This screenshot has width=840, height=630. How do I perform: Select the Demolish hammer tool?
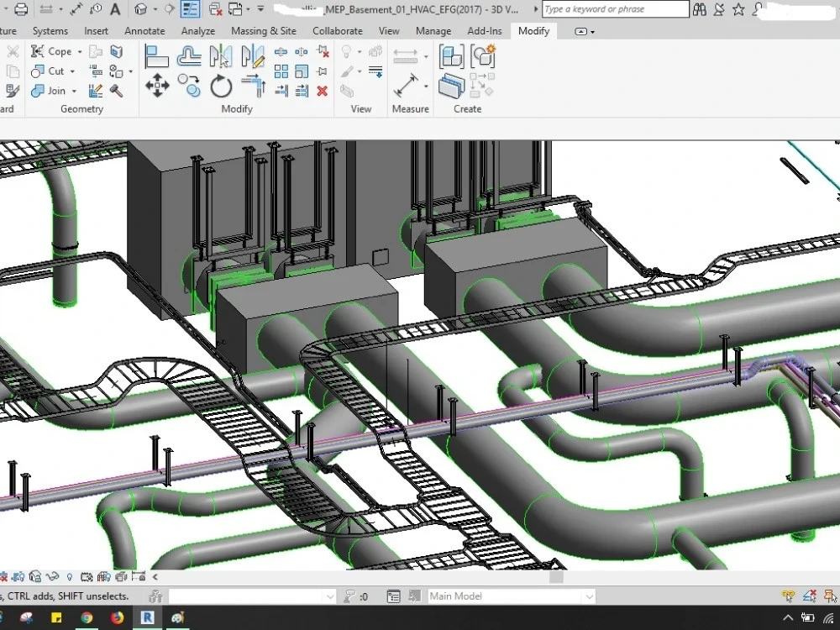pyautogui.click(x=116, y=91)
